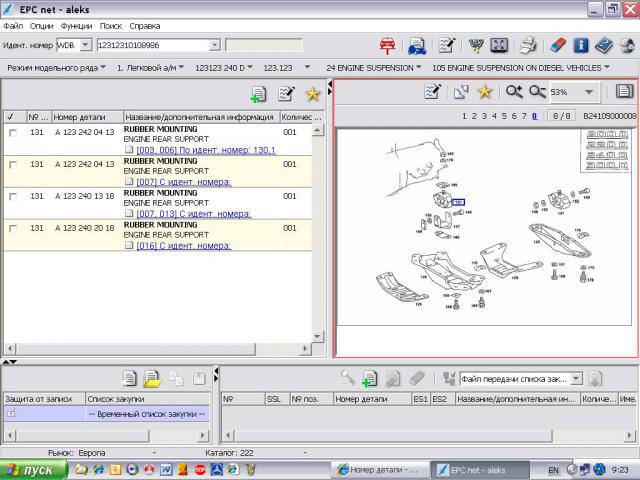
Task: Click the red car on lift icon
Action: point(388,45)
